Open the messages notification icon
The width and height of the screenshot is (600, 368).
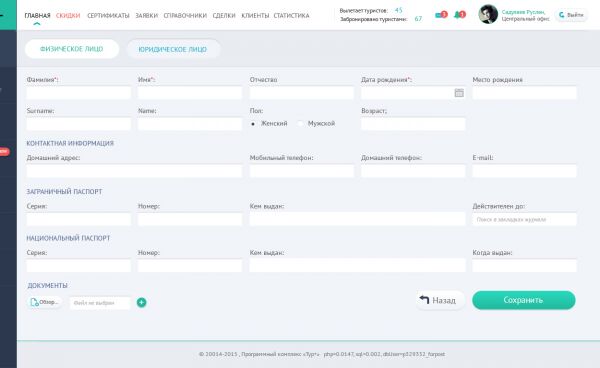(441, 15)
